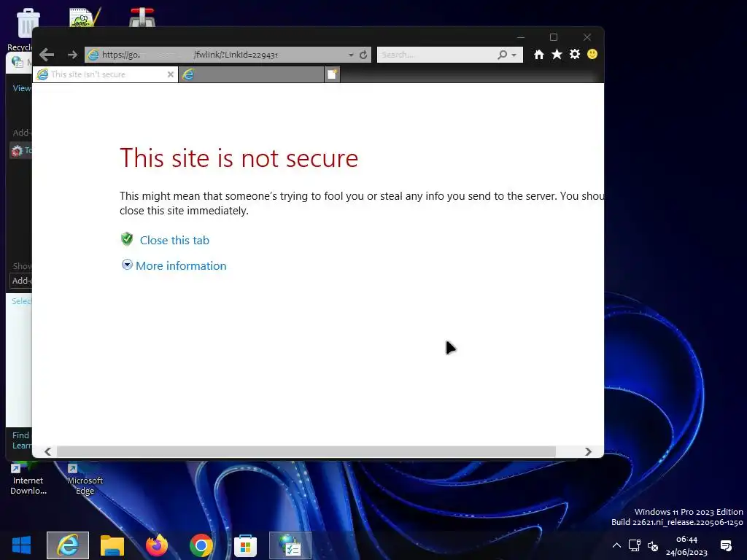Click Internet Explorer taskbar icon

pos(68,545)
